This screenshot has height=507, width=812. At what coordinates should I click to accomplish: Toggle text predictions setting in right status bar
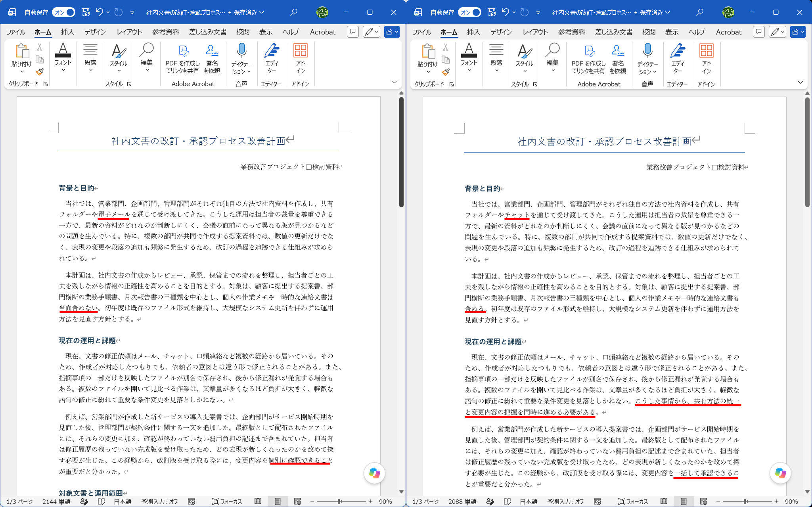click(566, 501)
